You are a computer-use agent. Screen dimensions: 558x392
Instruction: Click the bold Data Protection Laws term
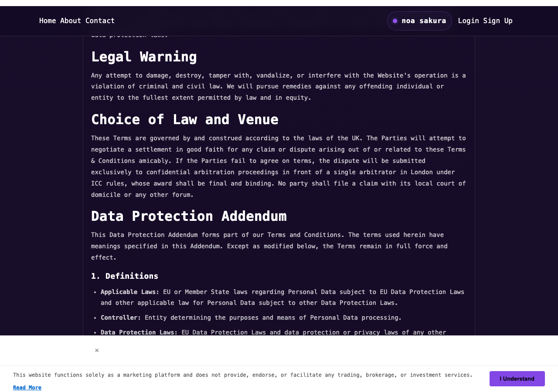(x=139, y=332)
